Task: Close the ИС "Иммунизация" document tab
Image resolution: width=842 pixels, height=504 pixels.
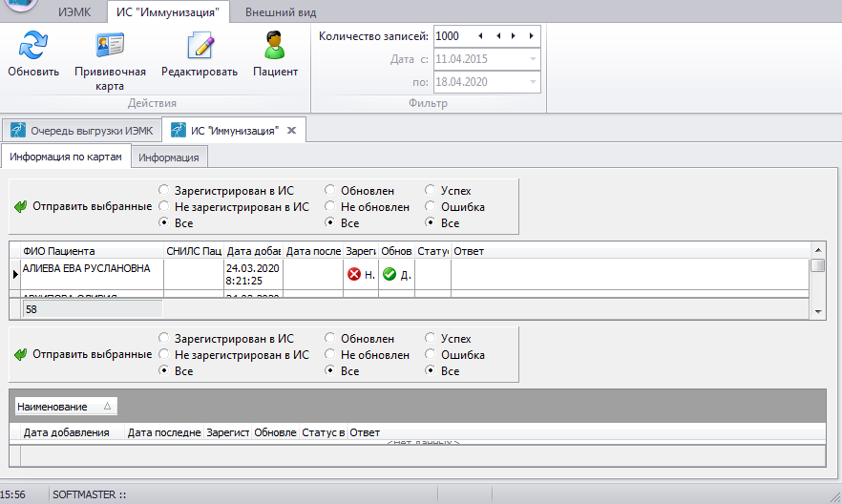Action: pyautogui.click(x=292, y=131)
